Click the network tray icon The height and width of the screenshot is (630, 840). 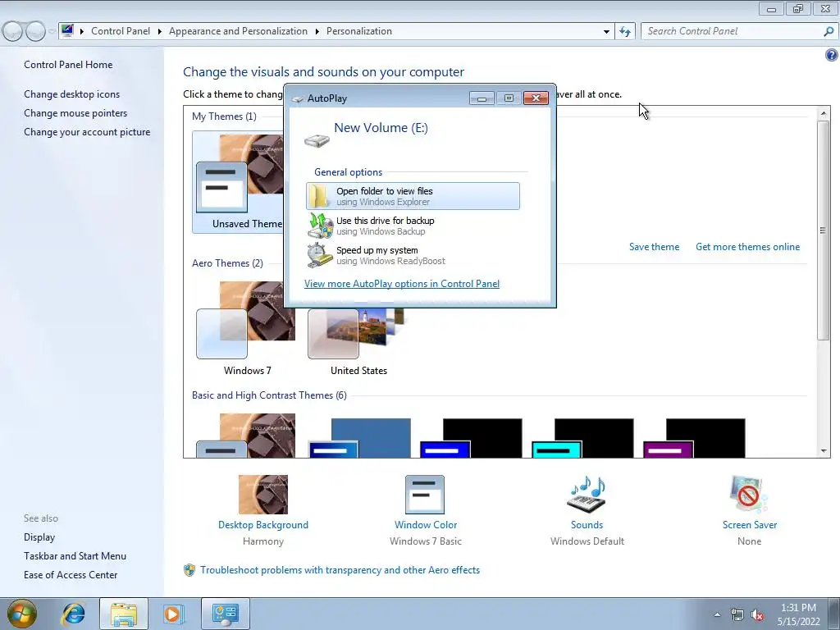tap(737, 615)
